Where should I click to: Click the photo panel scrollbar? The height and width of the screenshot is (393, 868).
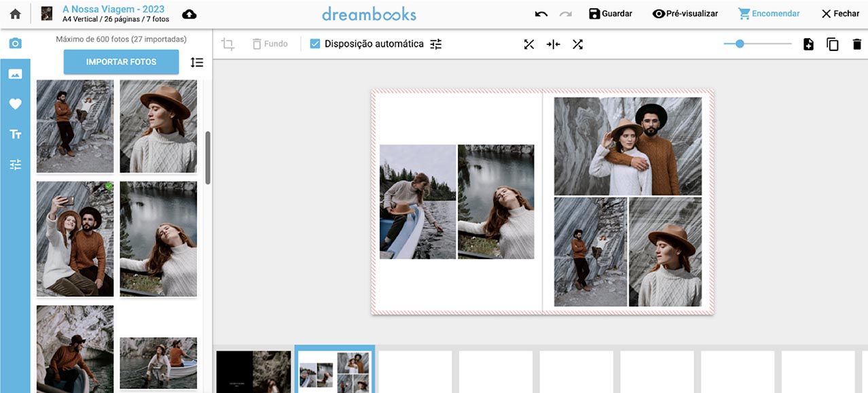click(x=208, y=158)
